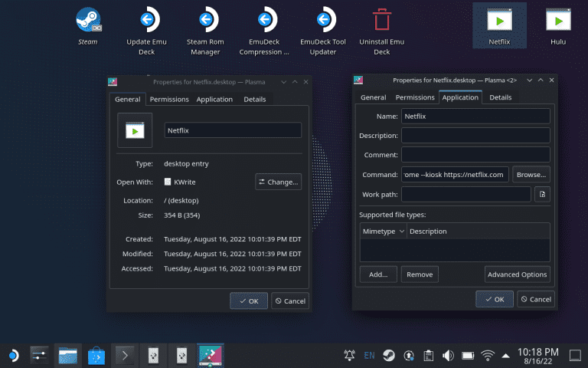Click Browse... next to Command field
The height and width of the screenshot is (368, 588).
click(531, 174)
